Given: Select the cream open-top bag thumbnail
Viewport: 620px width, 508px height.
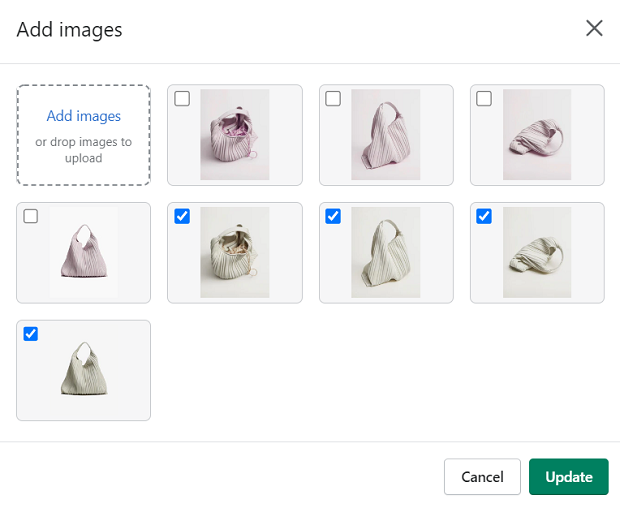Looking at the screenshot, I should (235, 252).
